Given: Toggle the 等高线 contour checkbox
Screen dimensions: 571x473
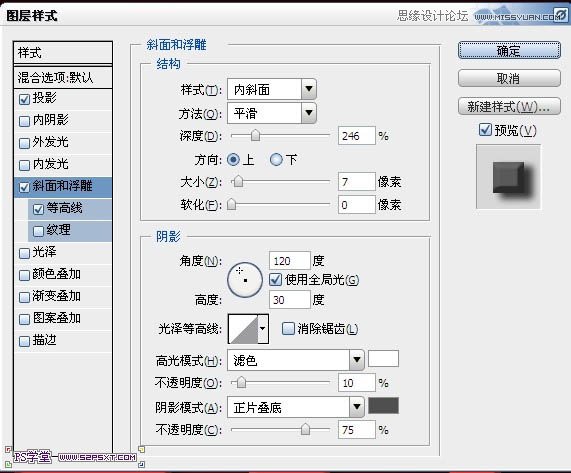Looking at the screenshot, I should click(38, 209).
